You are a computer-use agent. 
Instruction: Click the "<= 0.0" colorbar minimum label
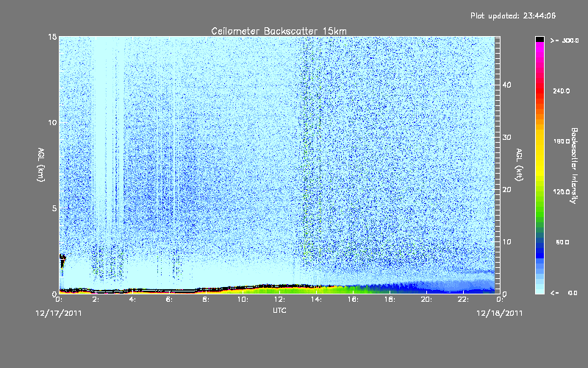[564, 293]
